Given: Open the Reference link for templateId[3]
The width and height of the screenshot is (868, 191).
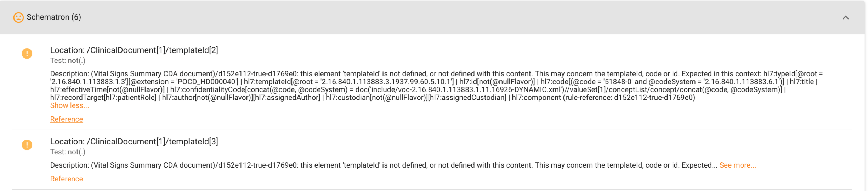Looking at the screenshot, I should [67, 179].
